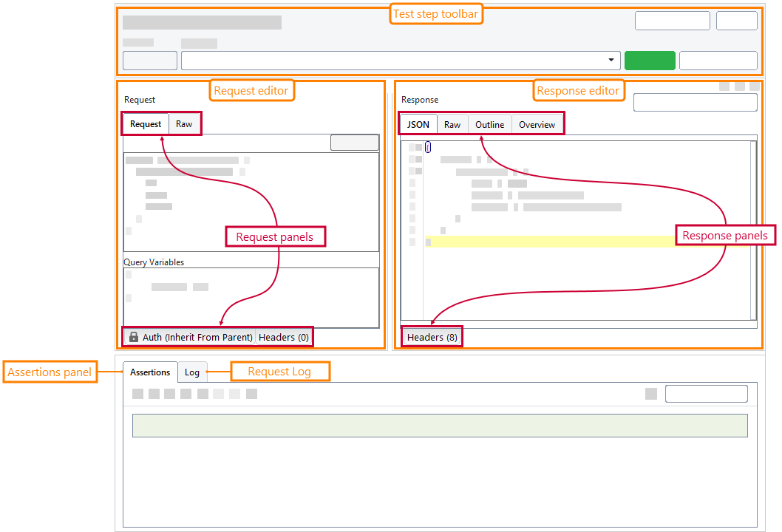Click the lock icon on the Auth tab
The height and width of the screenshot is (532, 782).
[x=133, y=337]
